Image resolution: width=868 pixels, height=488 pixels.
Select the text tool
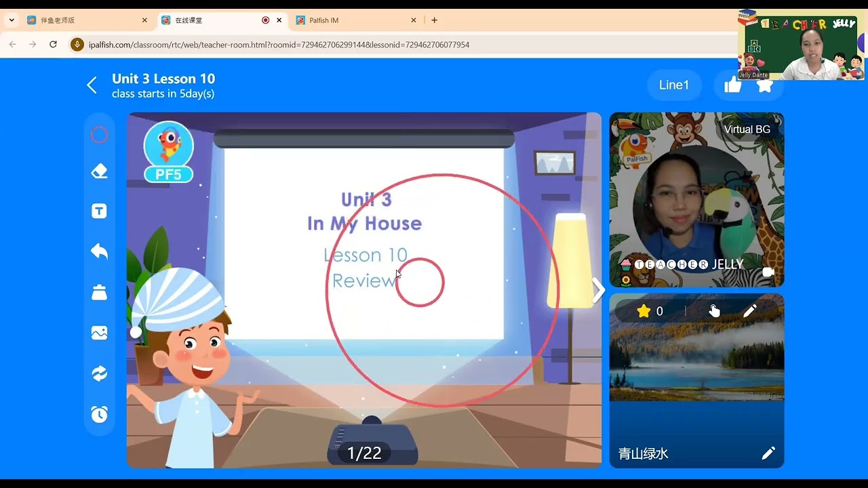click(x=99, y=211)
